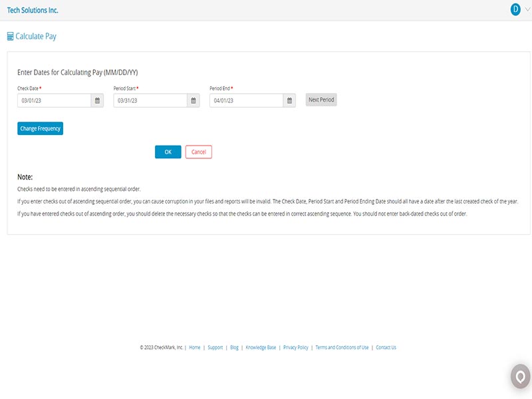Open Change Frequency settings
The width and height of the screenshot is (532, 399).
[40, 128]
